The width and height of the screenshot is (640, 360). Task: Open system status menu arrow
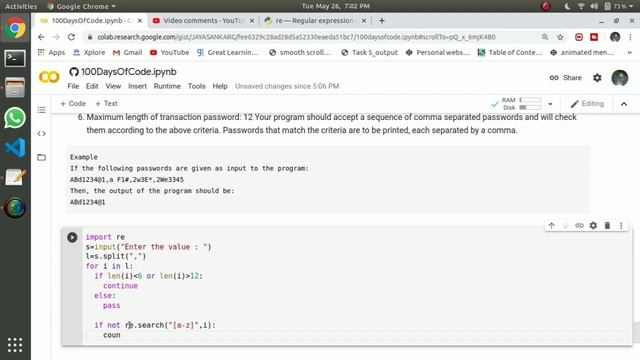point(632,6)
